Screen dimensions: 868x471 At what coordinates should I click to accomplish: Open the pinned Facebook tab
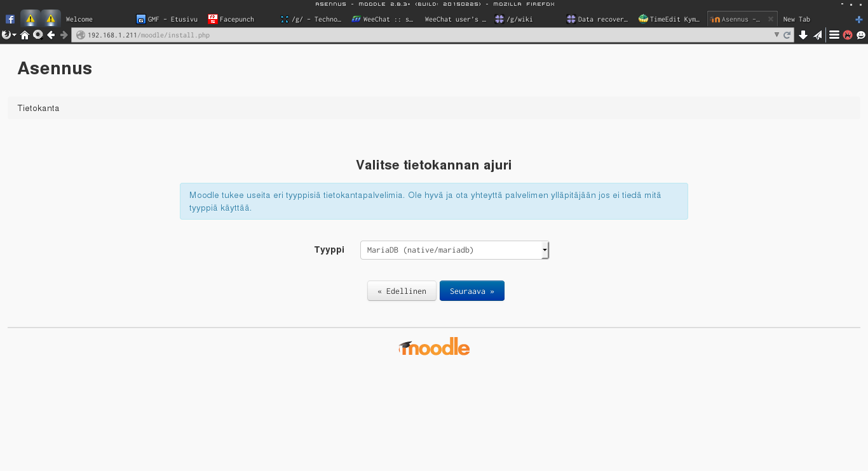click(10, 19)
